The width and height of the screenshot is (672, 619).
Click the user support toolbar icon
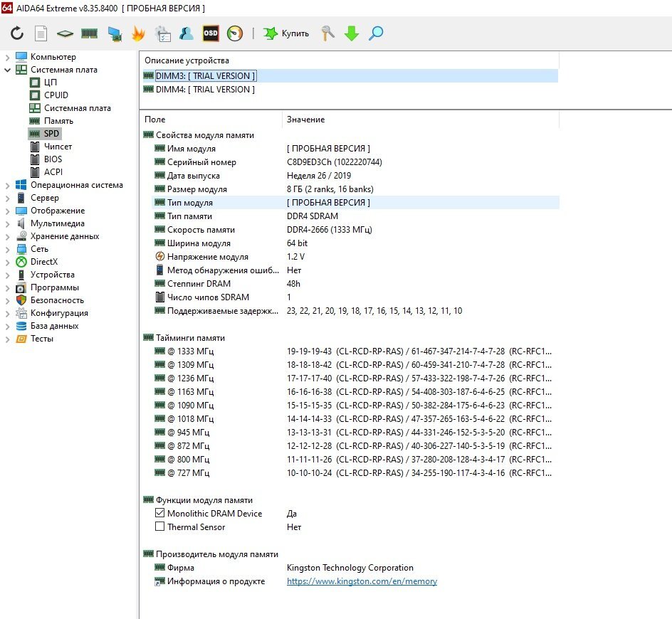tap(187, 33)
